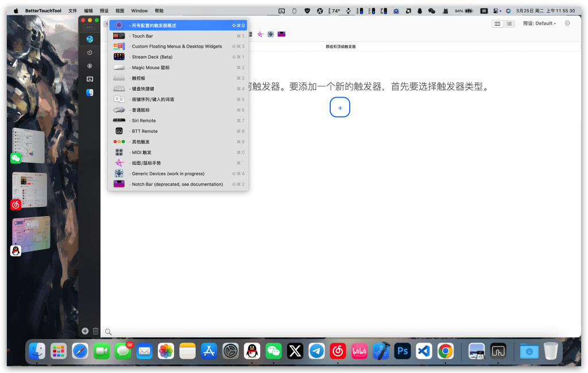Open the Control Center menu bar icon

(x=497, y=11)
